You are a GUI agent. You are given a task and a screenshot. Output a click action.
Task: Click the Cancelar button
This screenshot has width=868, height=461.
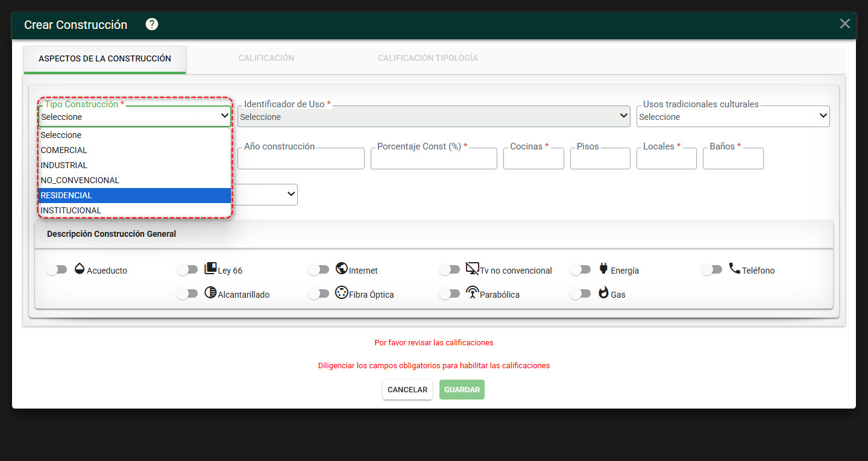(x=407, y=390)
